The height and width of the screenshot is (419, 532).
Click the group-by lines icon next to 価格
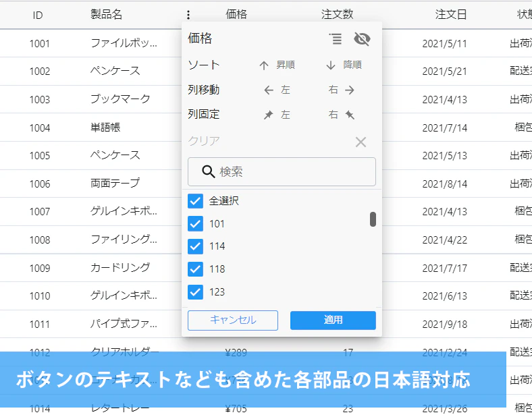336,38
